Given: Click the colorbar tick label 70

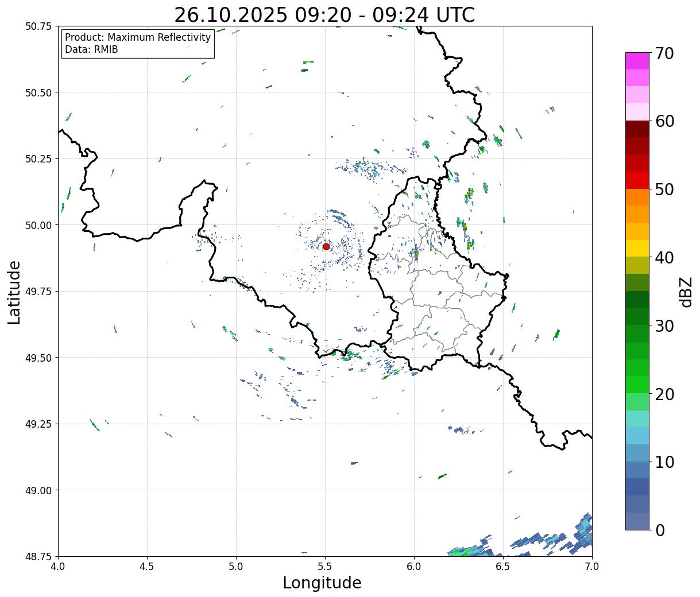Looking at the screenshot, I should pos(665,53).
